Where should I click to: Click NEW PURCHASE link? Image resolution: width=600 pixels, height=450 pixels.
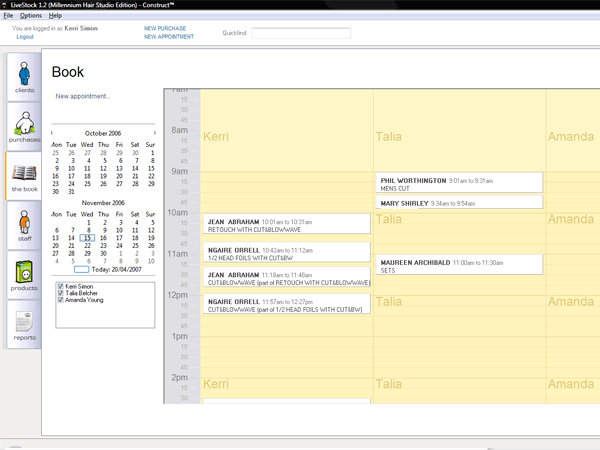click(x=165, y=28)
